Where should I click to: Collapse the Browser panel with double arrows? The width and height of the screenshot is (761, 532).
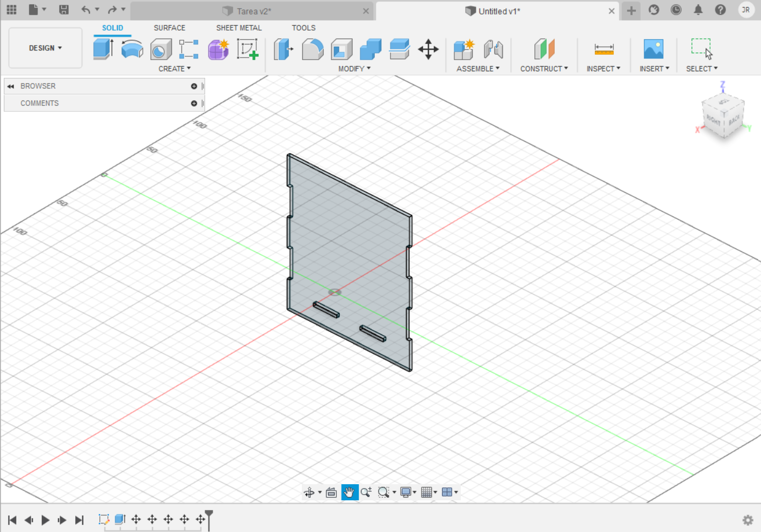[x=11, y=86]
